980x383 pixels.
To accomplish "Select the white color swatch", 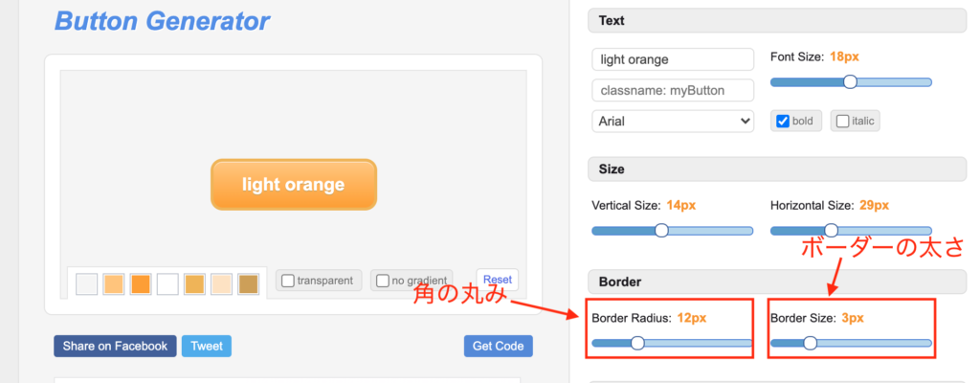I will point(167,283).
